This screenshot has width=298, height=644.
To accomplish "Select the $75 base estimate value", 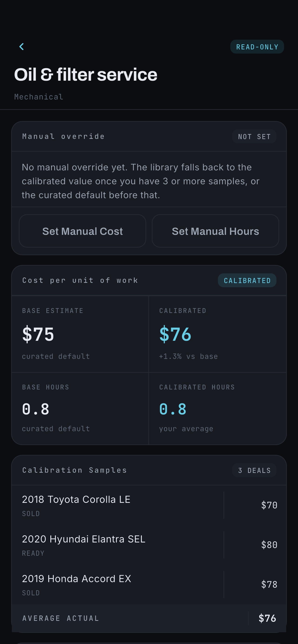I will pos(38,334).
